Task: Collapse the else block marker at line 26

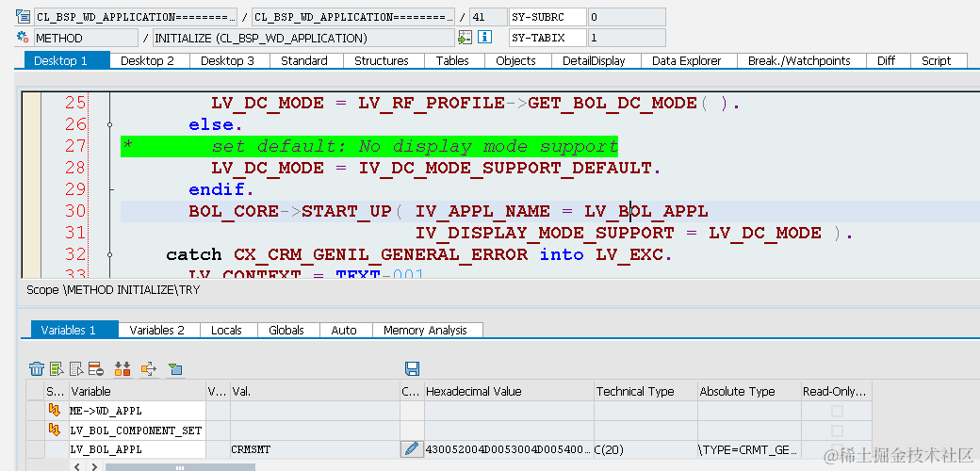Action: pyautogui.click(x=110, y=125)
